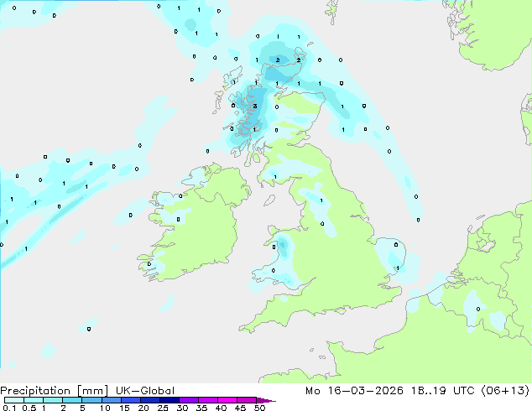This screenshot has width=532, height=411.
Task: Click the 0.5–1 mm legend color swatch
Action: (34, 400)
